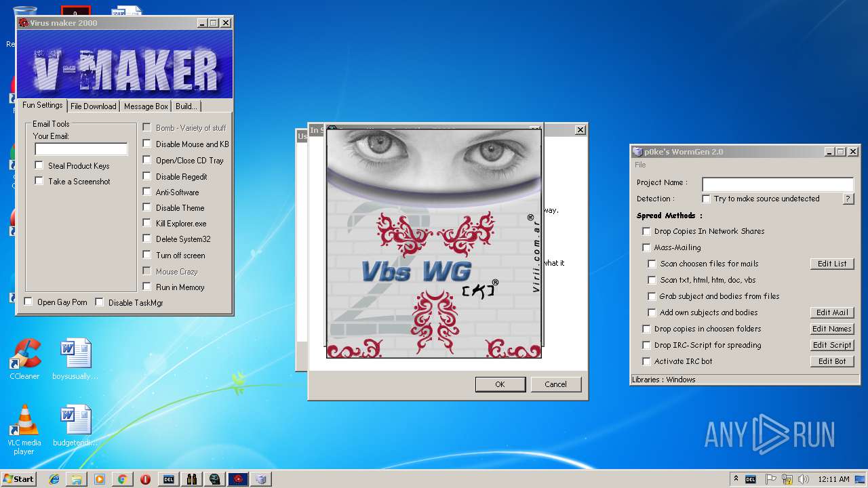Click the Edit Names button

832,329
